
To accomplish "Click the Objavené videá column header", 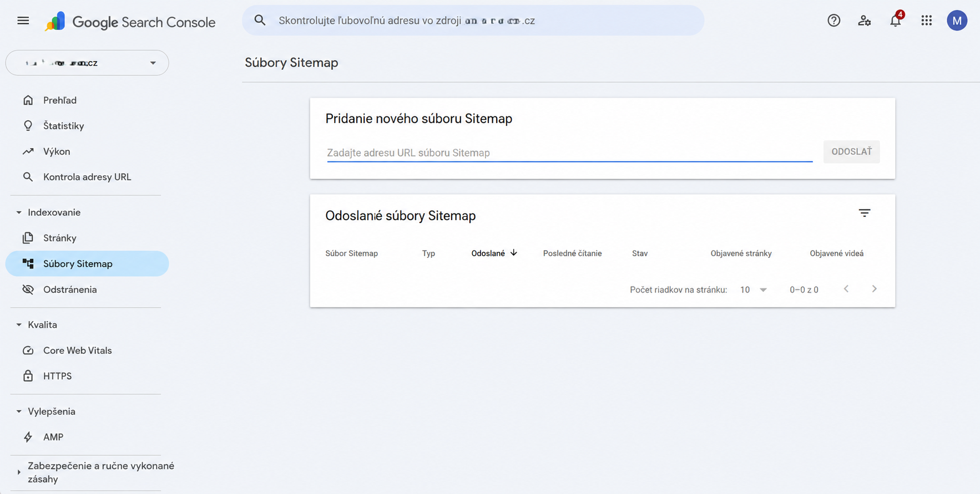I will coord(836,253).
